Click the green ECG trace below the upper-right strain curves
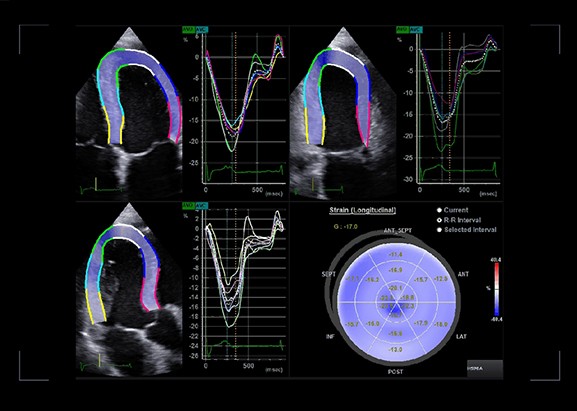577x411 pixels. (458, 170)
